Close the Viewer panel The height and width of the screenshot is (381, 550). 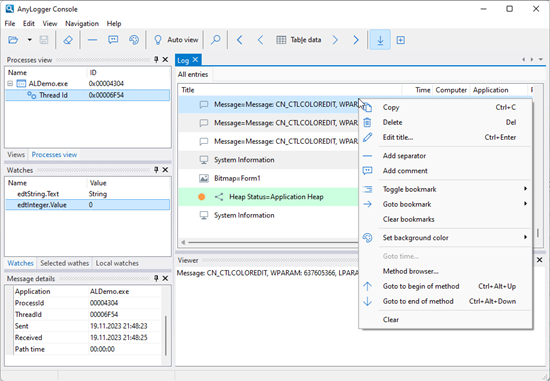539,260
